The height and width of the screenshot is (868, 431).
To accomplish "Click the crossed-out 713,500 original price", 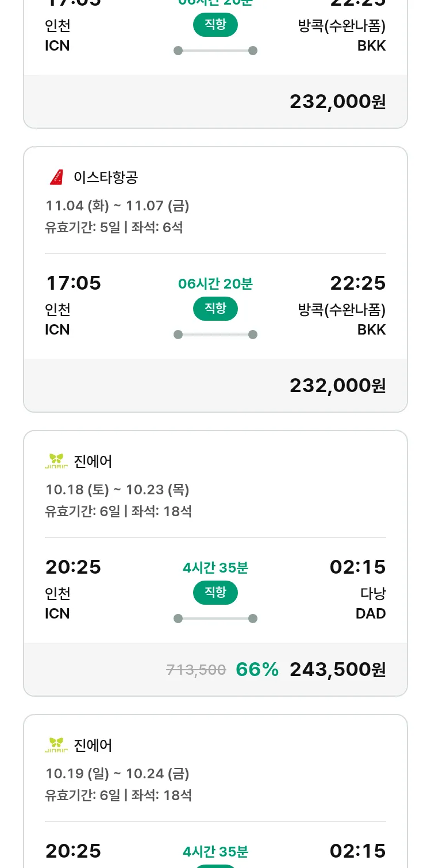I will (196, 670).
